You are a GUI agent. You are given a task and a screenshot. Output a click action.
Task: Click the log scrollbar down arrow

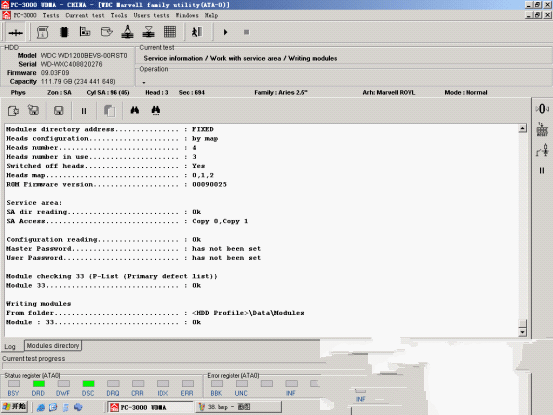(x=522, y=332)
